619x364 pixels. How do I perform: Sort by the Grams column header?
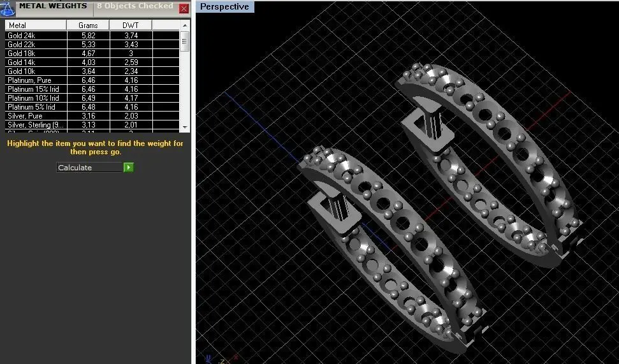88,25
